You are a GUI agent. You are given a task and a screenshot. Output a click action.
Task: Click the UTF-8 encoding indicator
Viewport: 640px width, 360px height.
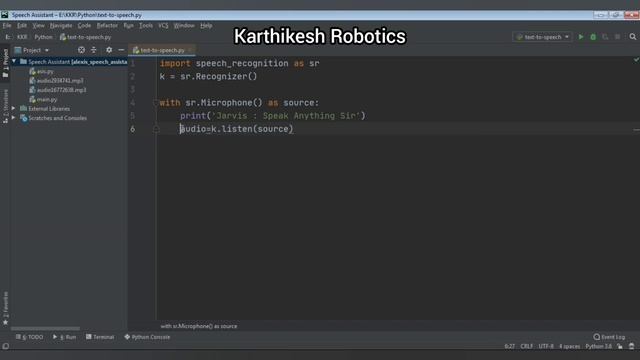[x=546, y=346]
